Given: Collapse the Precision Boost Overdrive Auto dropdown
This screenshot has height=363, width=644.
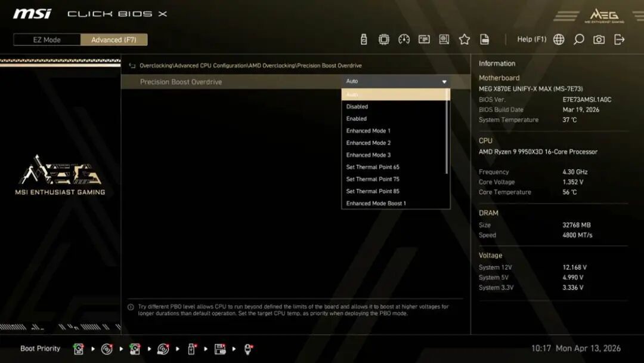Looking at the screenshot, I should (396, 81).
